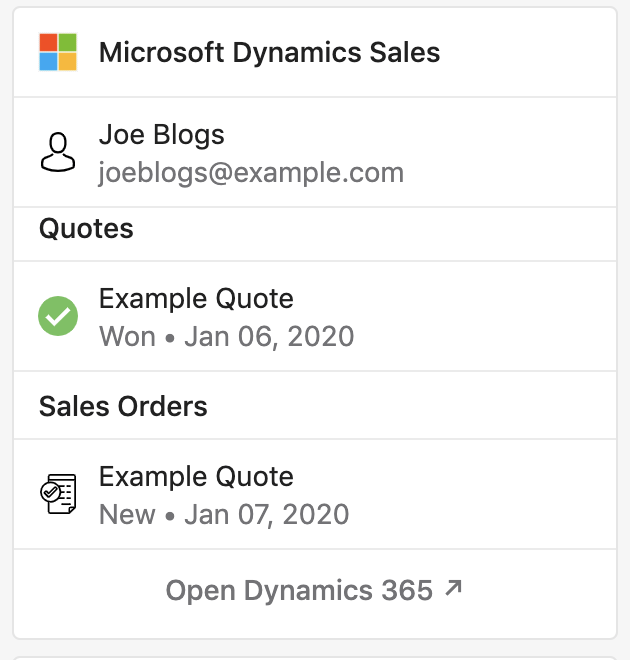This screenshot has width=630, height=660.
Task: Click the Won • Jan 06, 2020 status line
Action: pyautogui.click(x=226, y=336)
